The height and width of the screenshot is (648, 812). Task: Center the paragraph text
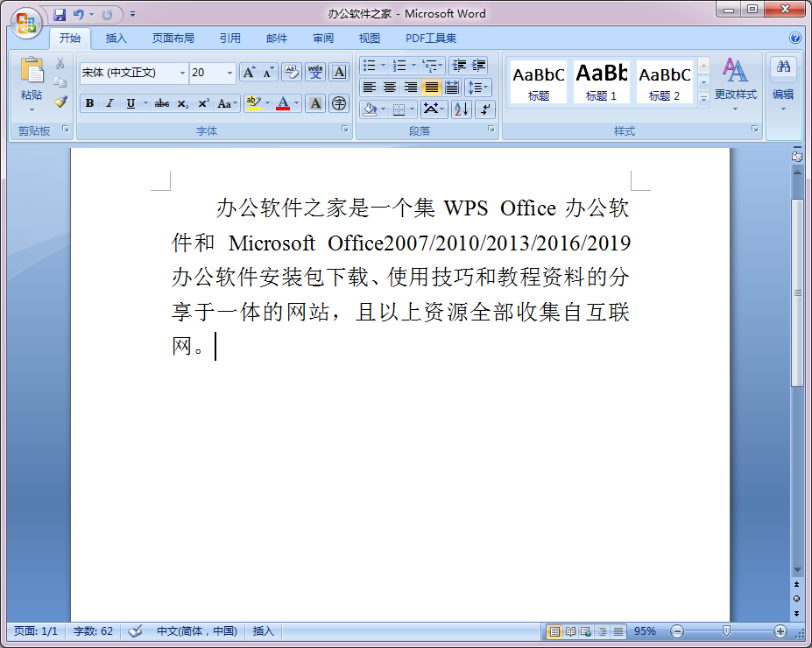[390, 87]
